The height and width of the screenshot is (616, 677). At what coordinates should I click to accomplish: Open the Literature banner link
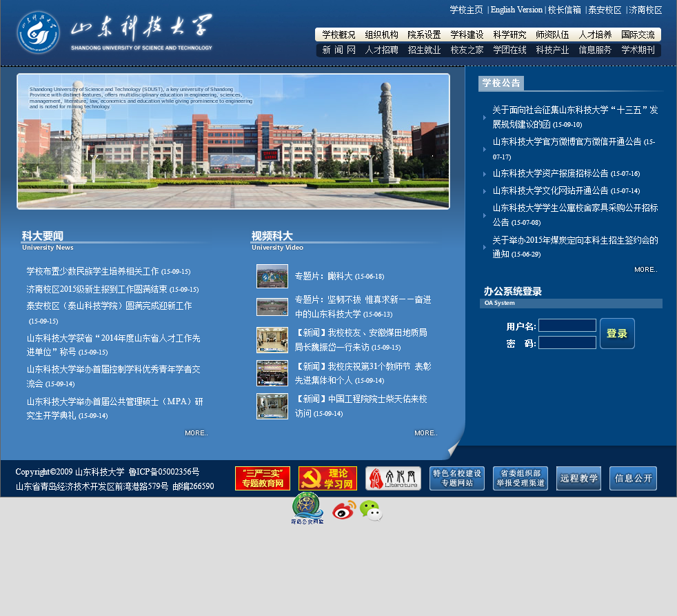(393, 478)
